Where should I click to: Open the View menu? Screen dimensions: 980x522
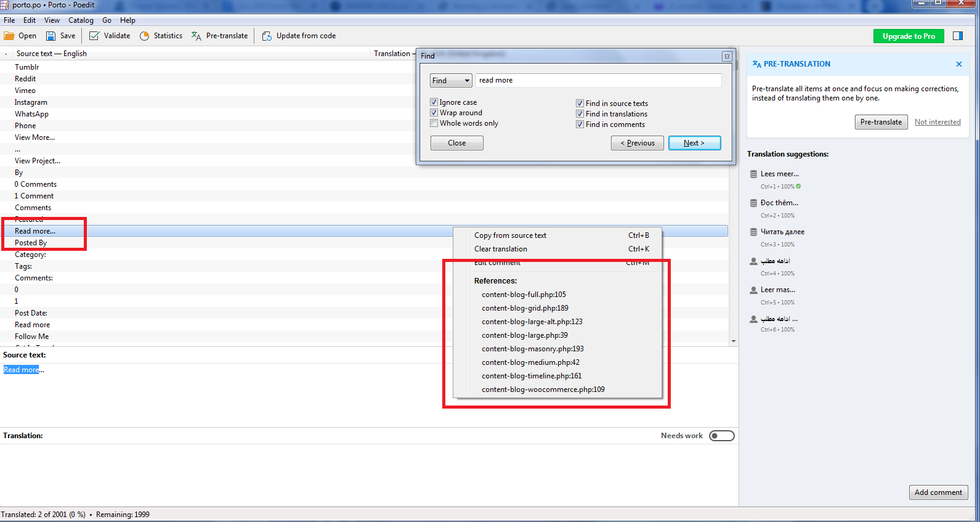(52, 20)
